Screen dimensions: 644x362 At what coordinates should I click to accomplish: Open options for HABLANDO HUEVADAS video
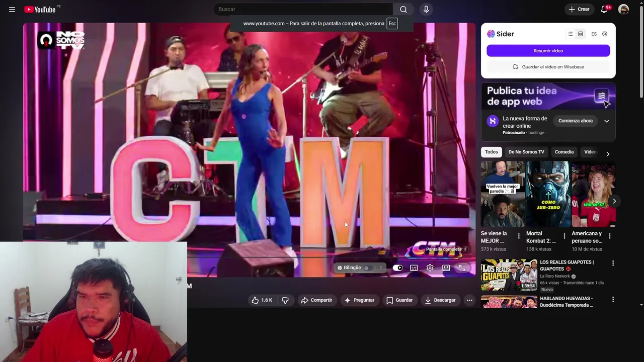(613, 299)
